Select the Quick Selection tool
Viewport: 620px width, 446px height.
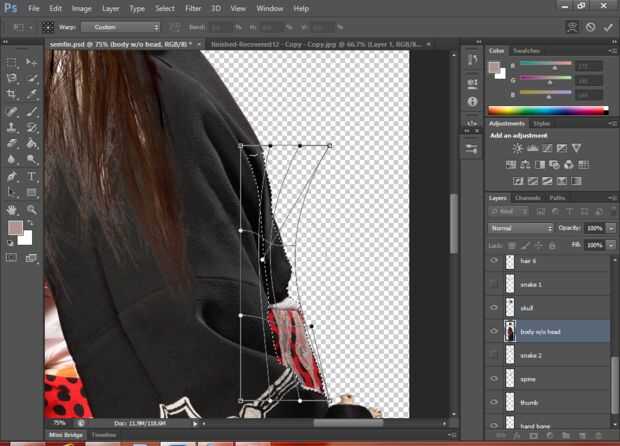pos(31,78)
